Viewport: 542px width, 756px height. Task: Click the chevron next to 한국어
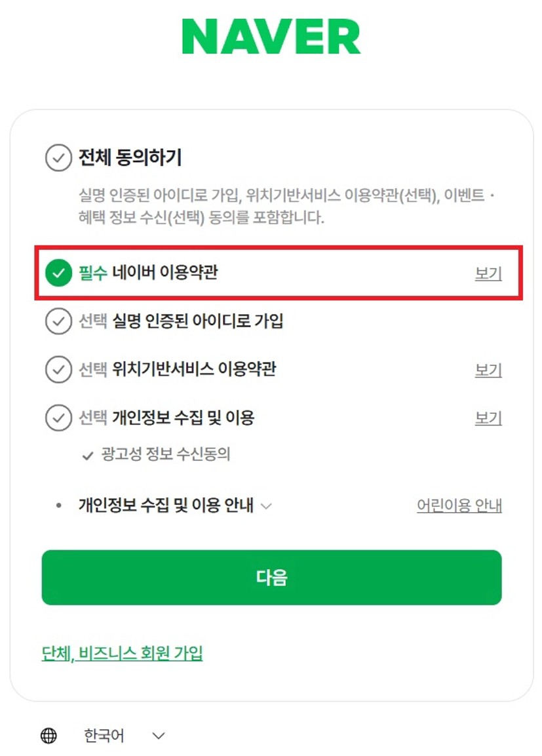click(159, 736)
